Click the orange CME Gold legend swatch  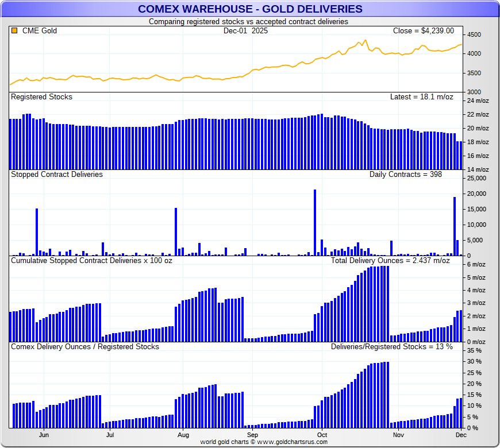click(14, 31)
